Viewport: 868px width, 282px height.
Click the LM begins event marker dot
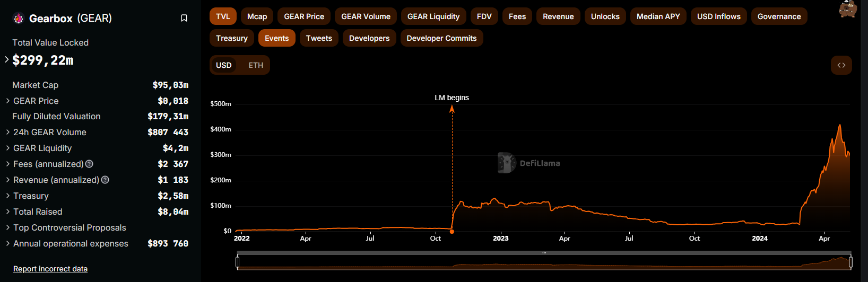click(452, 232)
